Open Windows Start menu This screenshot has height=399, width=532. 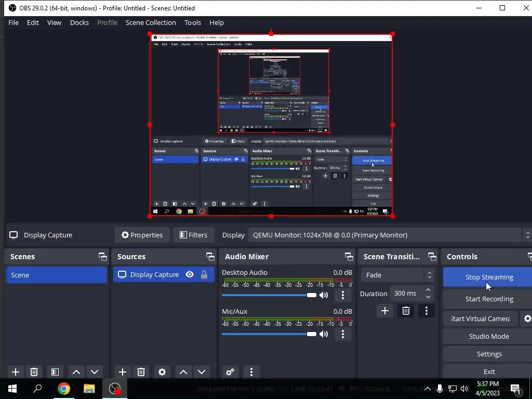coord(12,389)
